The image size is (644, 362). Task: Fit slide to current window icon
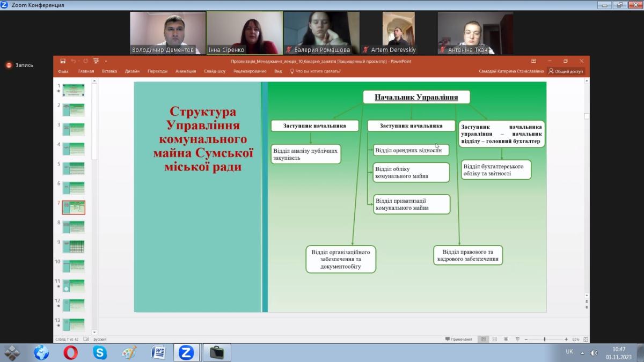[x=586, y=339]
